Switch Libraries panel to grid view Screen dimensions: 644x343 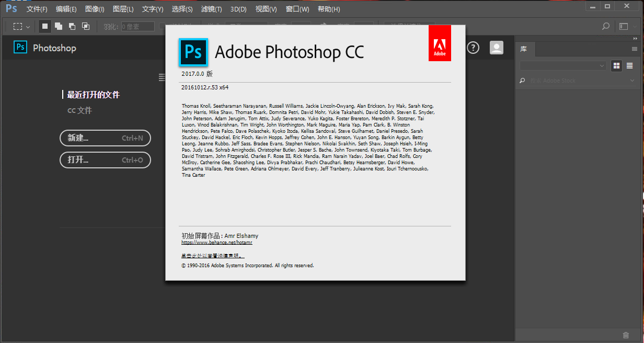coord(617,66)
